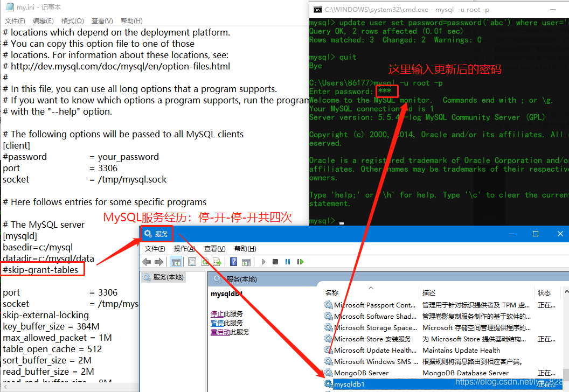
Task: Select Microsoft Software Shad... service row
Action: pyautogui.click(x=443, y=316)
